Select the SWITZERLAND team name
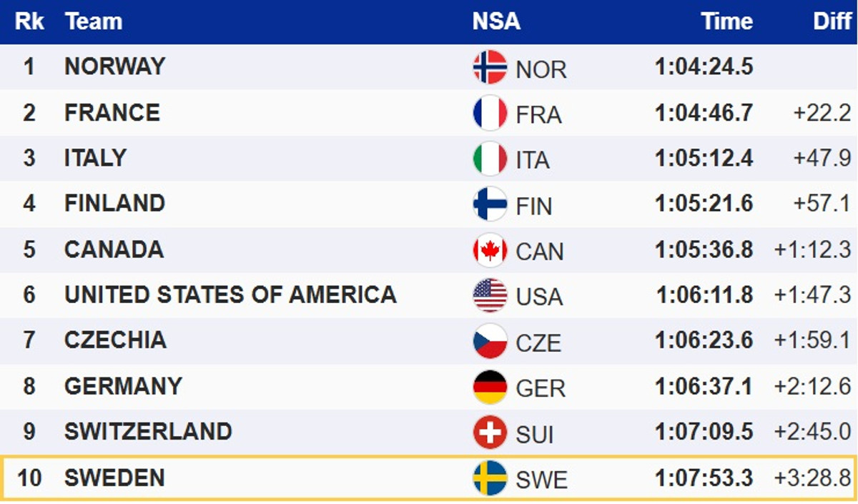This screenshot has height=504, width=858. (148, 432)
